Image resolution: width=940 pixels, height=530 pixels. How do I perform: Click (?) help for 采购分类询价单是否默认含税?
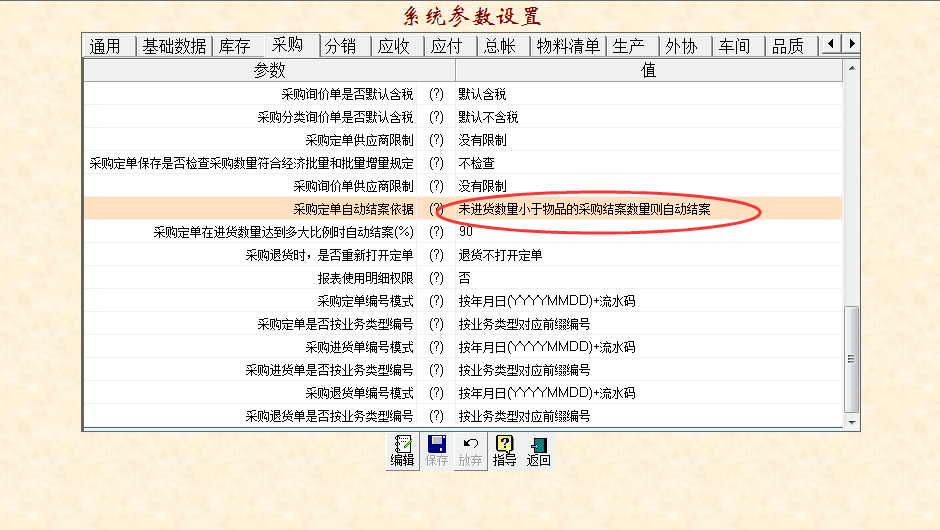(x=436, y=117)
